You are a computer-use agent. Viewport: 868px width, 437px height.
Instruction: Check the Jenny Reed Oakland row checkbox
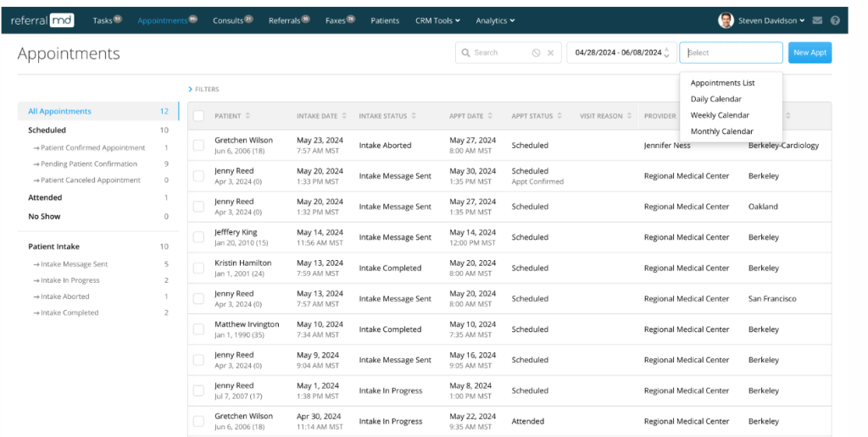pos(198,207)
